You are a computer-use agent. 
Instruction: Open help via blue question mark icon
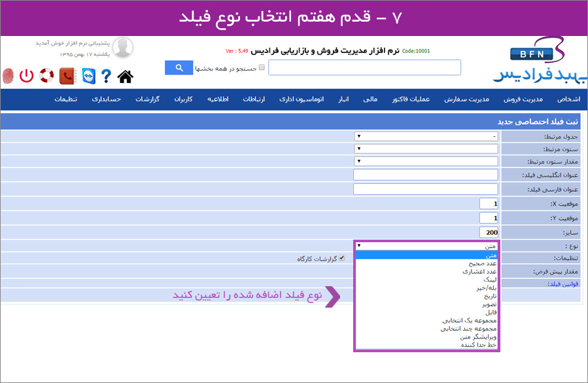point(106,76)
